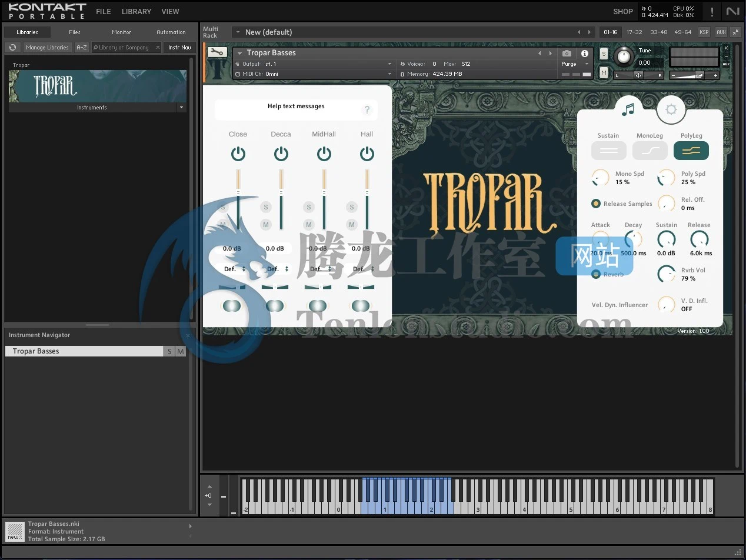Switch to the musical note articulation page

click(x=628, y=108)
